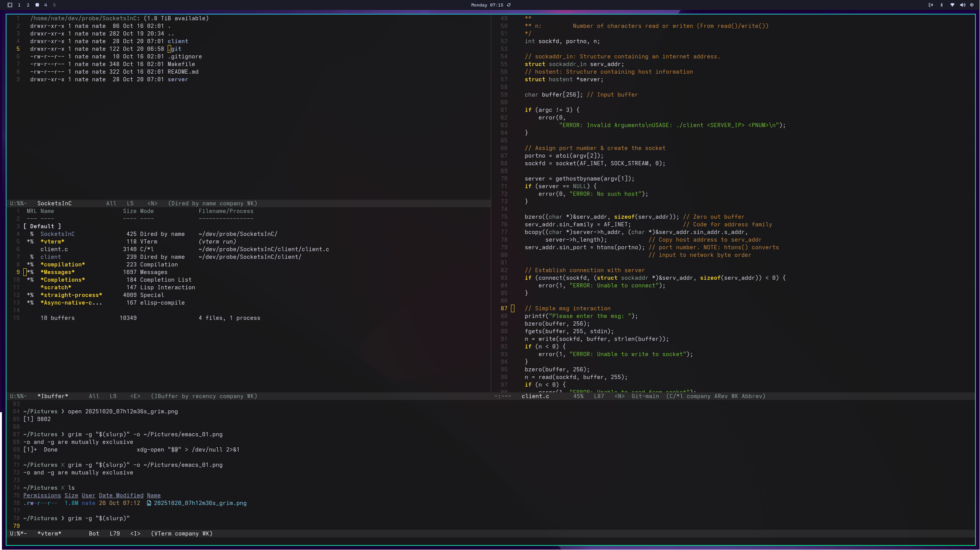Switch to workspace 5

[54, 5]
